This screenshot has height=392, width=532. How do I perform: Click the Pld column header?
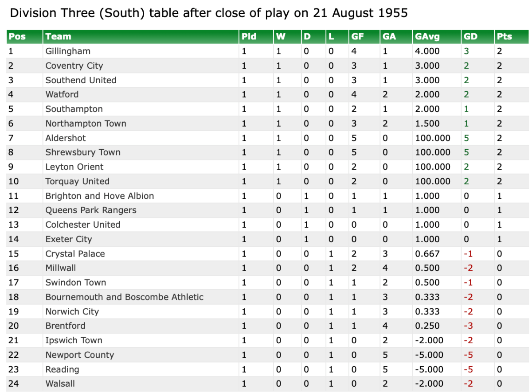[x=249, y=37]
